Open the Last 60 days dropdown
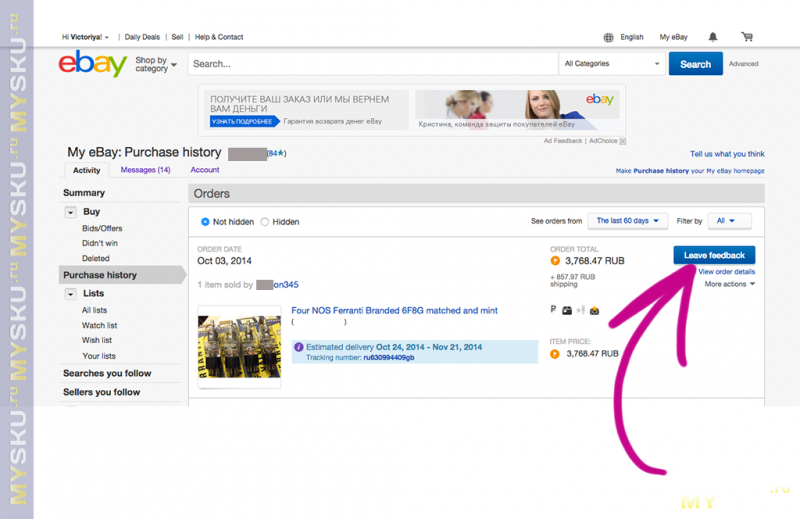800x519 pixels. (627, 221)
